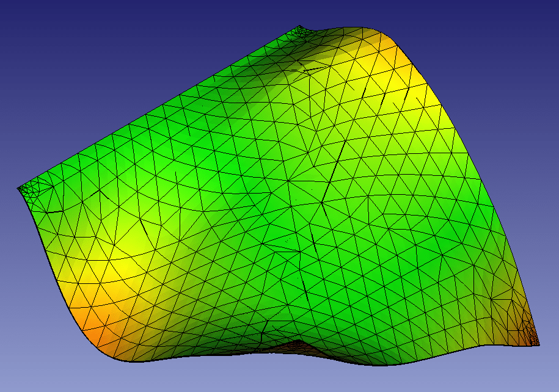This screenshot has width=559, height=392.
Task: Pick the pointed bottom-right corner tip of the mesh
Action: point(538,344)
